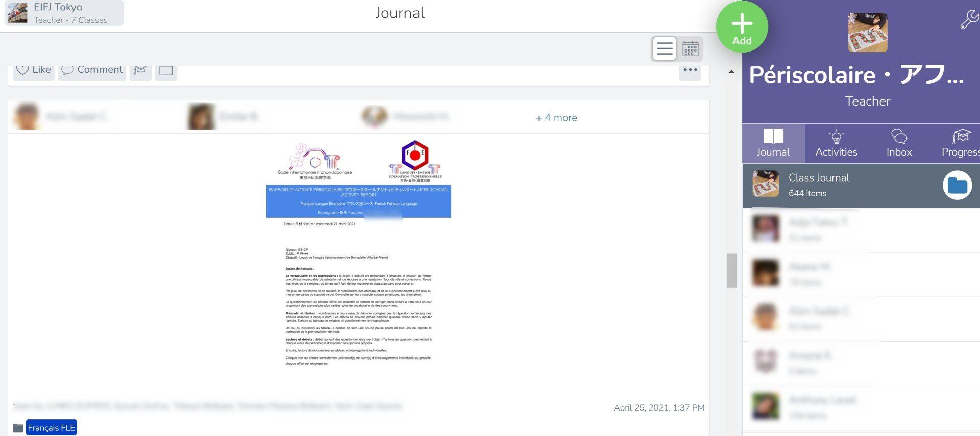Viewport: 980px width, 436px height.
Task: Switch to calendar view of journal
Action: (x=690, y=49)
